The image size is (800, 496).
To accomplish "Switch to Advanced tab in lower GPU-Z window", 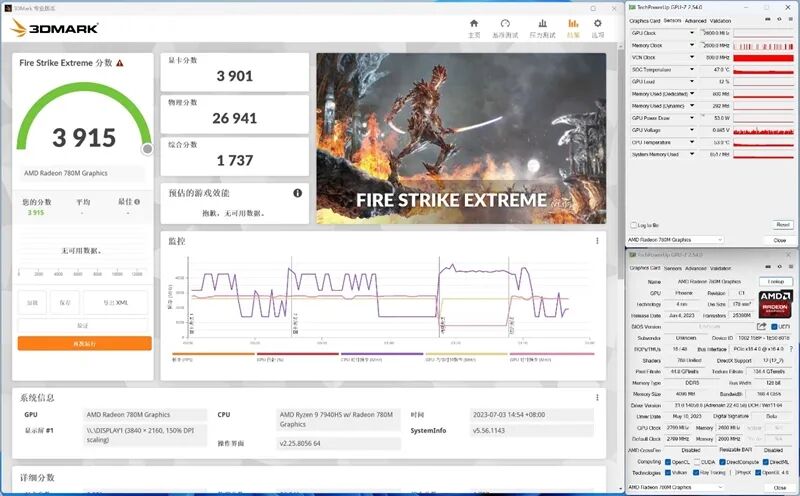I will (x=696, y=268).
